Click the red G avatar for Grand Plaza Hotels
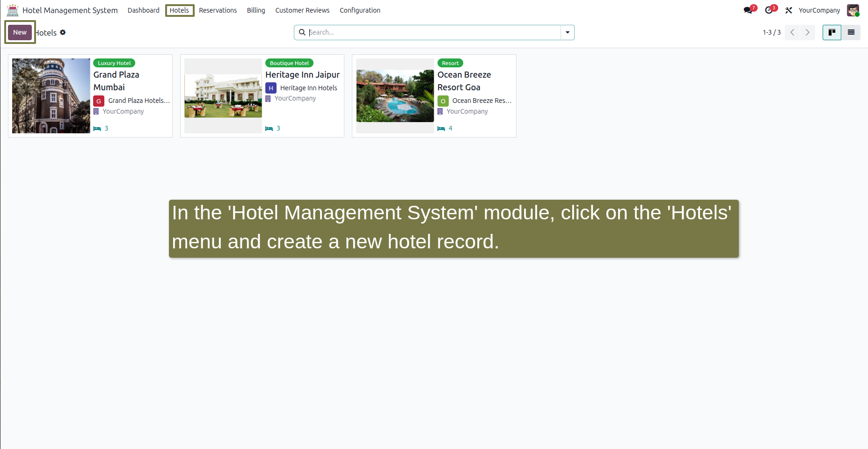This screenshot has height=449, width=868. point(99,101)
